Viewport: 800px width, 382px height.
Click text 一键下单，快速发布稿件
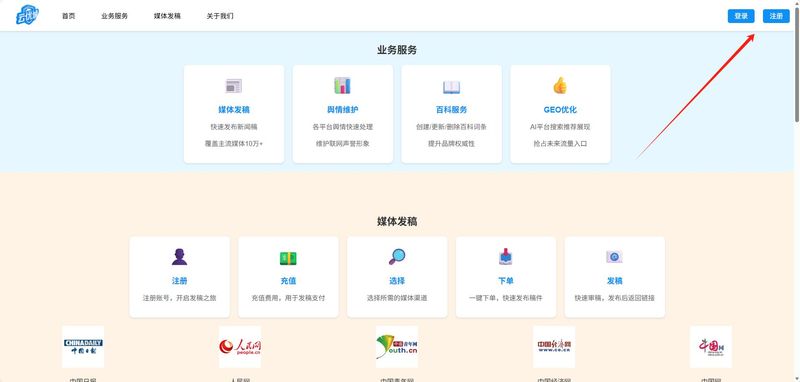[x=506, y=298]
